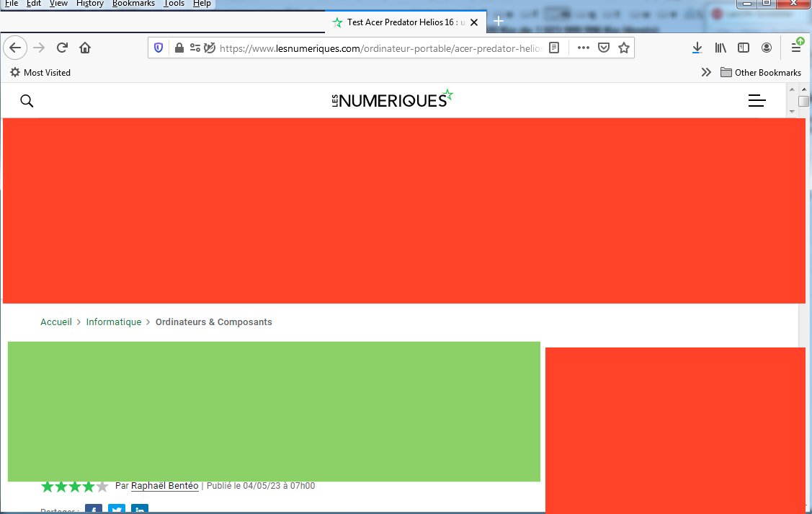
Task: Open the Tools menu
Action: (x=174, y=4)
